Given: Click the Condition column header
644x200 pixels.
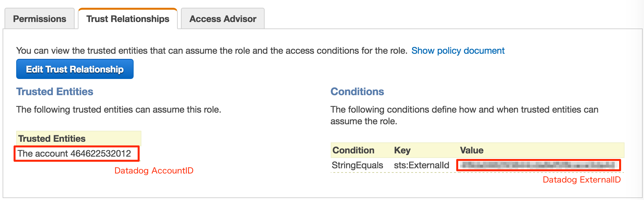Looking at the screenshot, I should tap(353, 150).
